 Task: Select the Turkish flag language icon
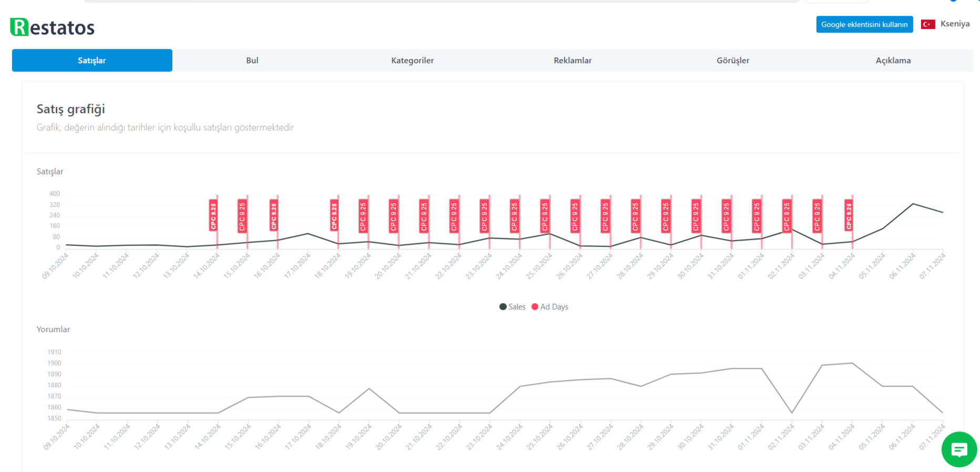click(928, 24)
